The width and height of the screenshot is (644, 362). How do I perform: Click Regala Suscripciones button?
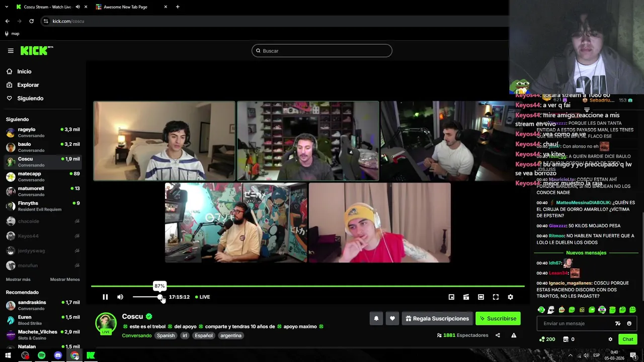[437, 319]
